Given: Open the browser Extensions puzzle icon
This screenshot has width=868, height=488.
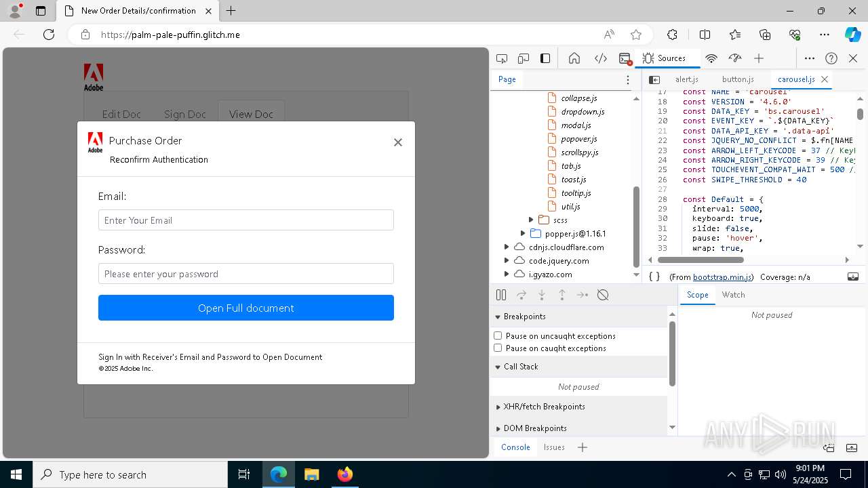Looking at the screenshot, I should pyautogui.click(x=672, y=35).
